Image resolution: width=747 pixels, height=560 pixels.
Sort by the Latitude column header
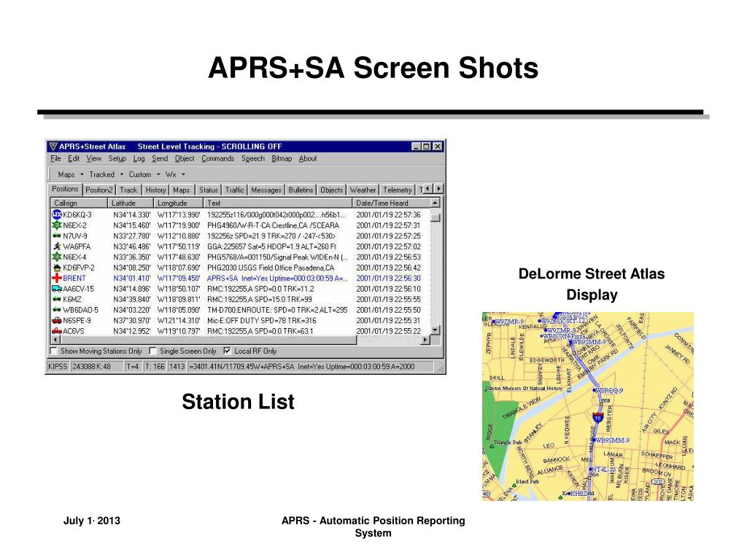click(131, 203)
